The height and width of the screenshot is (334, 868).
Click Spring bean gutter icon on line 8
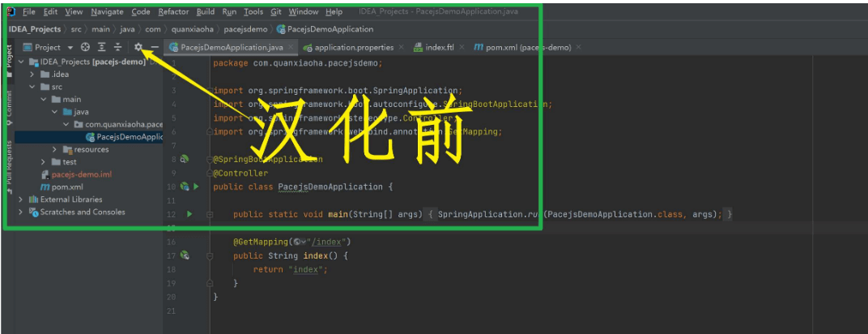[185, 160]
